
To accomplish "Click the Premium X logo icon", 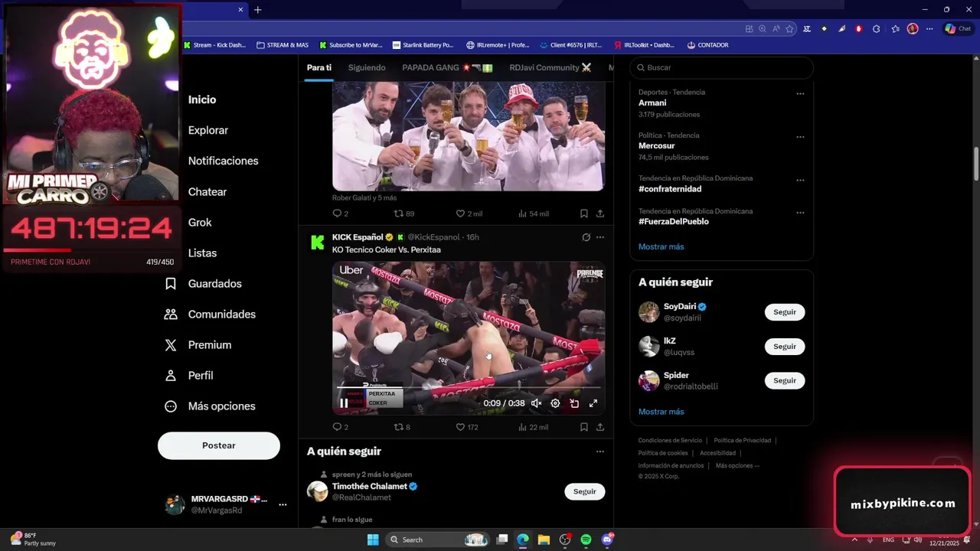I will [x=171, y=344].
